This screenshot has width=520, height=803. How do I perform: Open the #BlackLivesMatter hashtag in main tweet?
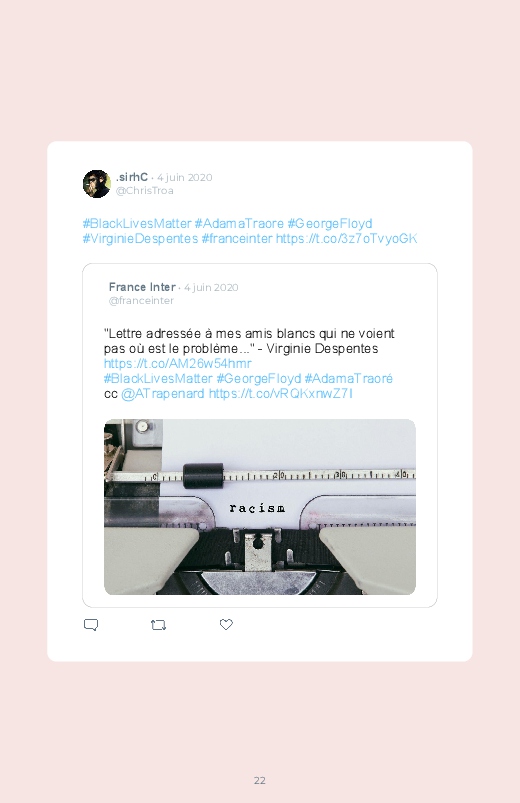click(x=137, y=224)
